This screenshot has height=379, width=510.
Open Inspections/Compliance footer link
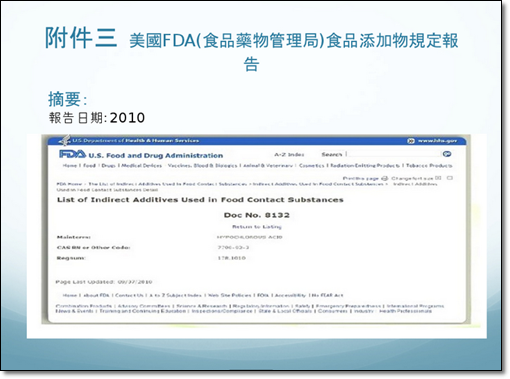[222, 311]
